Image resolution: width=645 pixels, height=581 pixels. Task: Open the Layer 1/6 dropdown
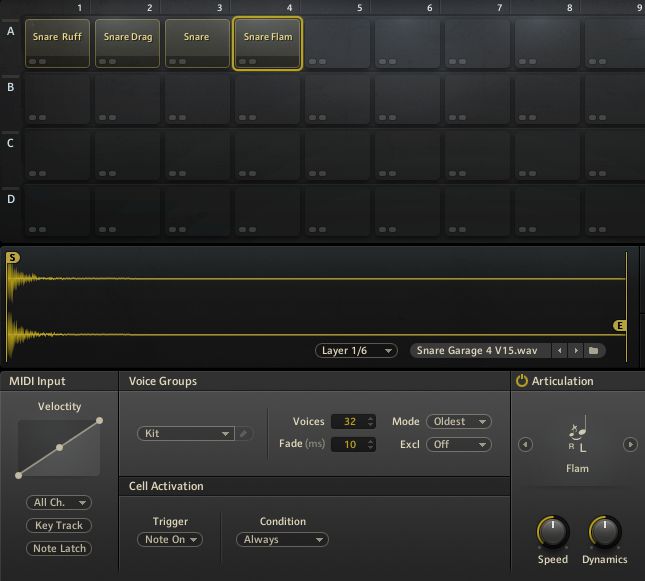(x=356, y=351)
